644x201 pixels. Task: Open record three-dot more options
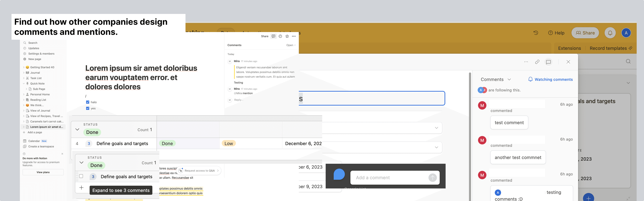tap(526, 62)
